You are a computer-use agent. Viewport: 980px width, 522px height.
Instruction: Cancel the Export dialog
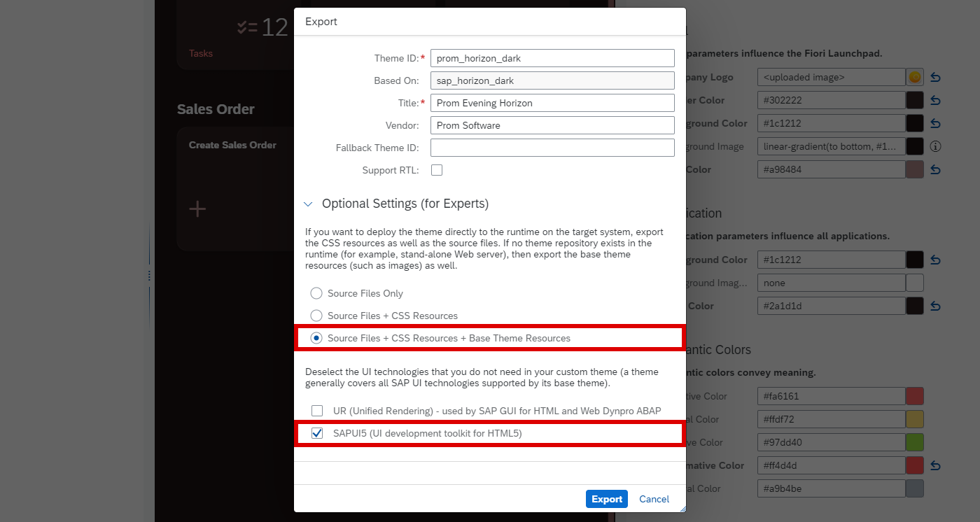[x=654, y=499]
